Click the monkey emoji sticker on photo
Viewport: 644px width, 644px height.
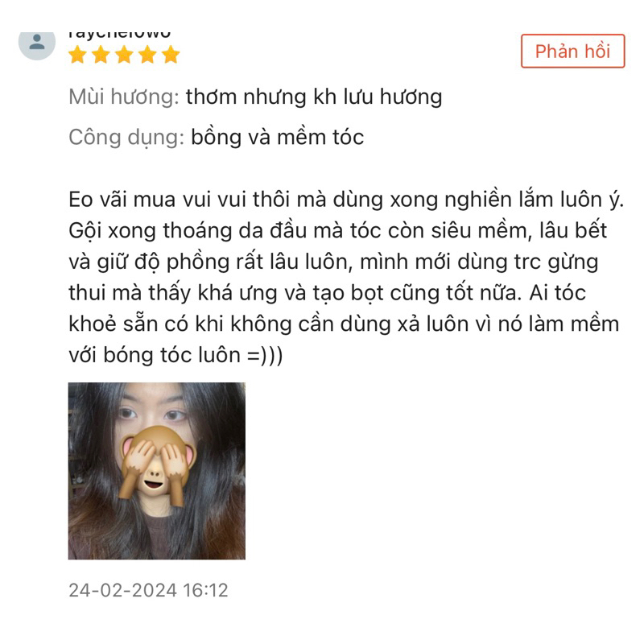pyautogui.click(x=157, y=465)
